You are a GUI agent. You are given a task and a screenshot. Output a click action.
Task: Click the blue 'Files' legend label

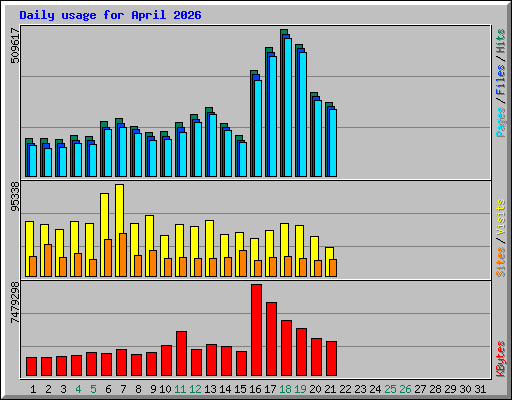point(501,80)
